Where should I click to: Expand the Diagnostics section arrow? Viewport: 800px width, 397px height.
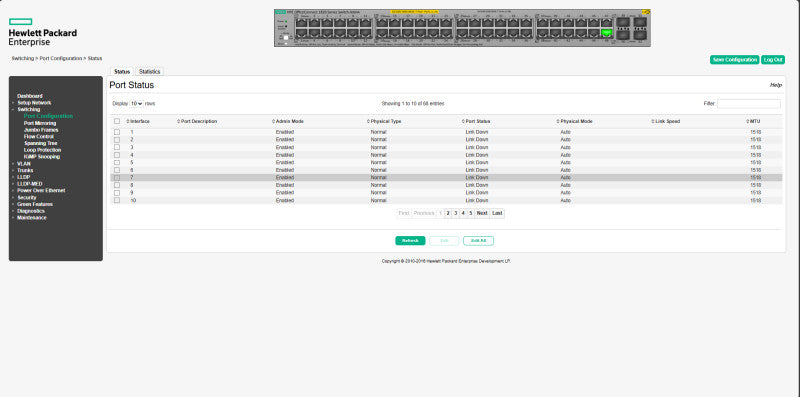13,211
